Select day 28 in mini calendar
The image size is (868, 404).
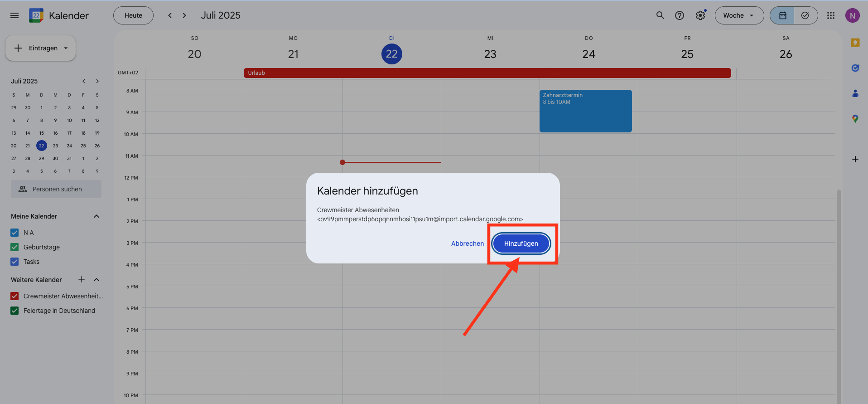tap(28, 158)
